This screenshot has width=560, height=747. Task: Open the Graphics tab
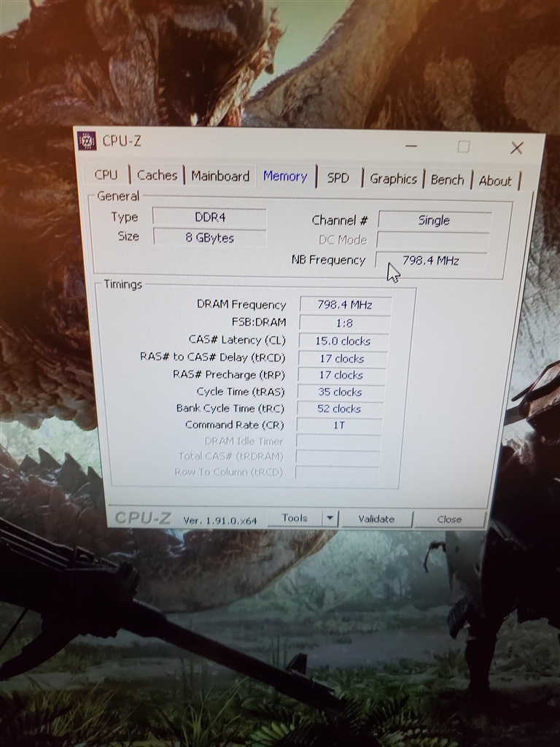pyautogui.click(x=393, y=179)
